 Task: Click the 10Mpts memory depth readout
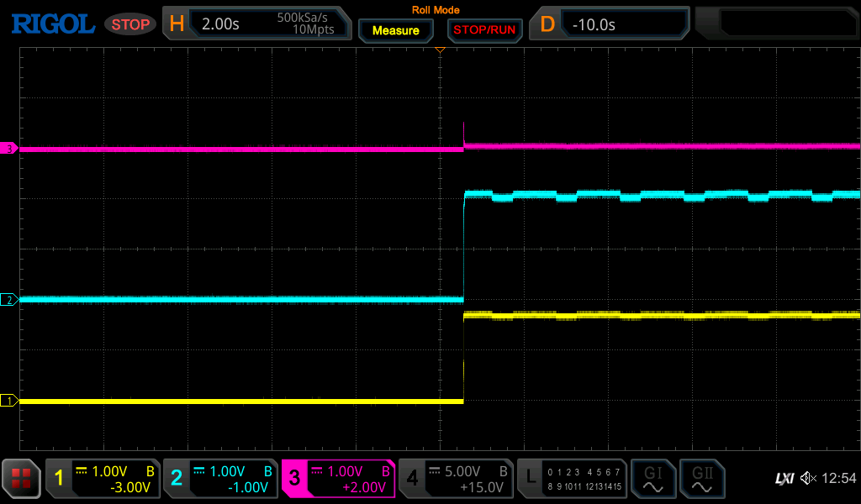[313, 29]
